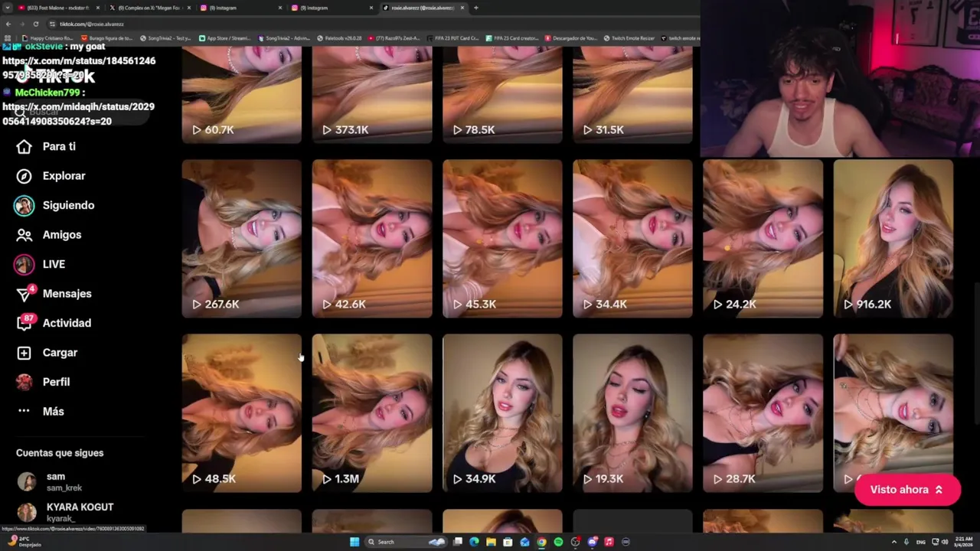Click the Windows taskbar Search box
Viewport: 980px width, 551px height.
404,542
